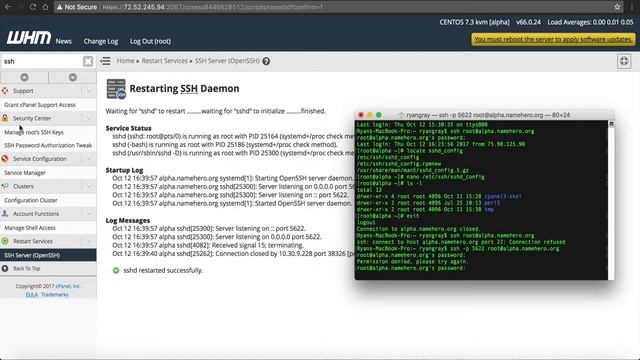Click Log Out (root)

click(x=150, y=41)
